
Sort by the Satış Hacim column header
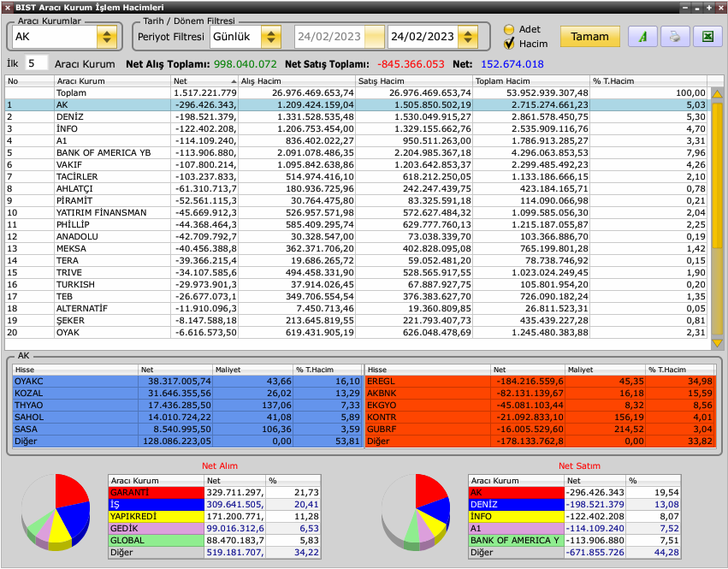pos(414,80)
